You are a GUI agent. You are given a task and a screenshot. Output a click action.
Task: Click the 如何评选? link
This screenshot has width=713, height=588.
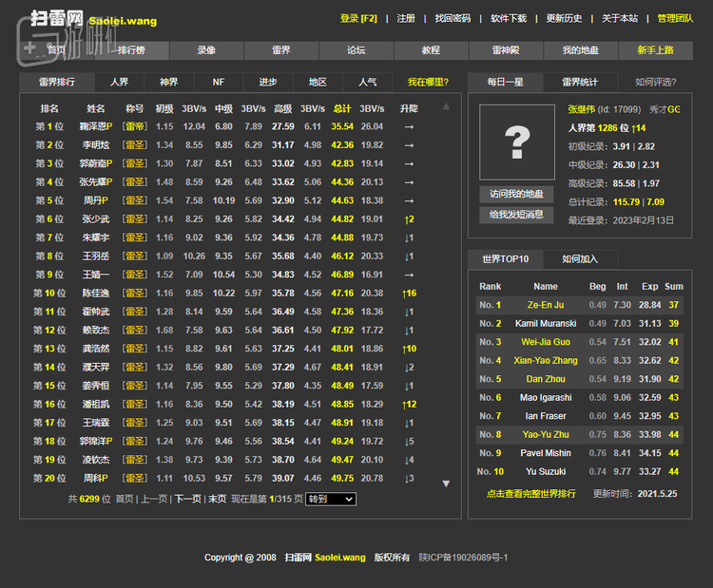pyautogui.click(x=656, y=83)
